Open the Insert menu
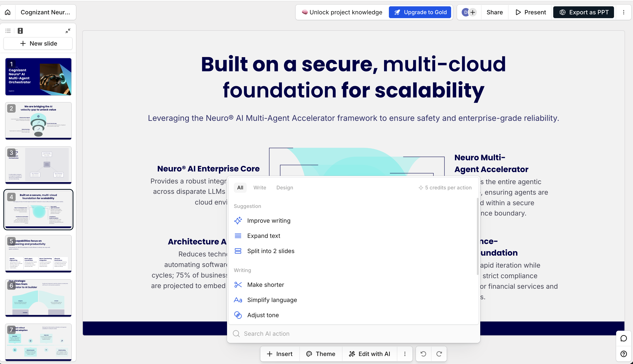This screenshot has height=364, width=633. click(x=280, y=354)
